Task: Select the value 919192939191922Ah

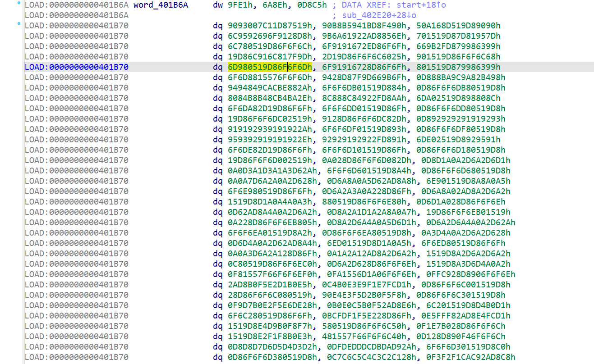Action: coord(270,129)
